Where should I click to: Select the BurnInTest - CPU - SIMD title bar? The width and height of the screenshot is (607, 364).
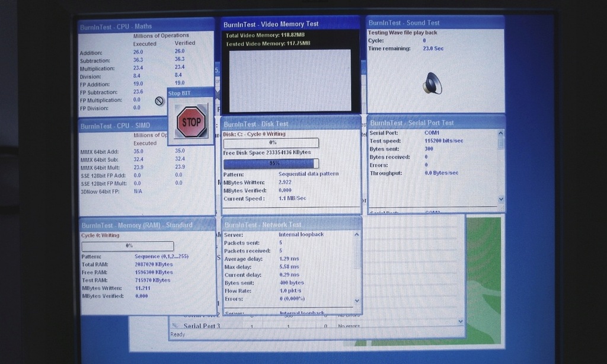pyautogui.click(x=123, y=126)
